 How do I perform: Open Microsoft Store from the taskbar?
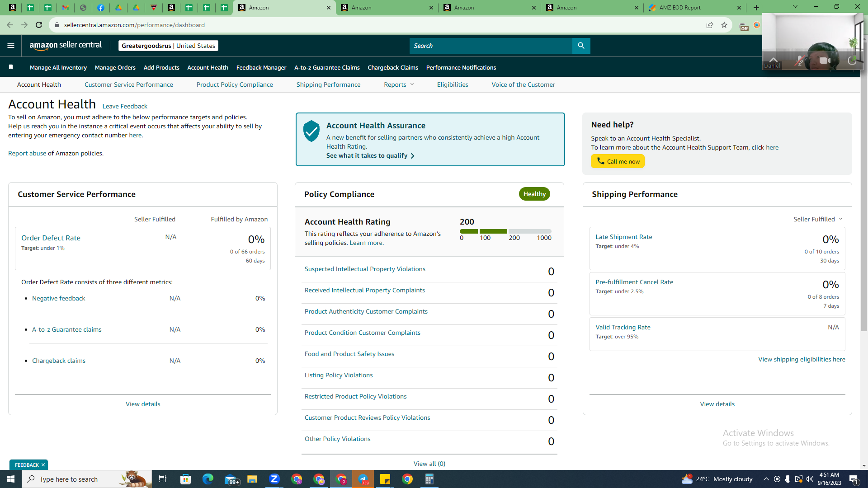185,479
